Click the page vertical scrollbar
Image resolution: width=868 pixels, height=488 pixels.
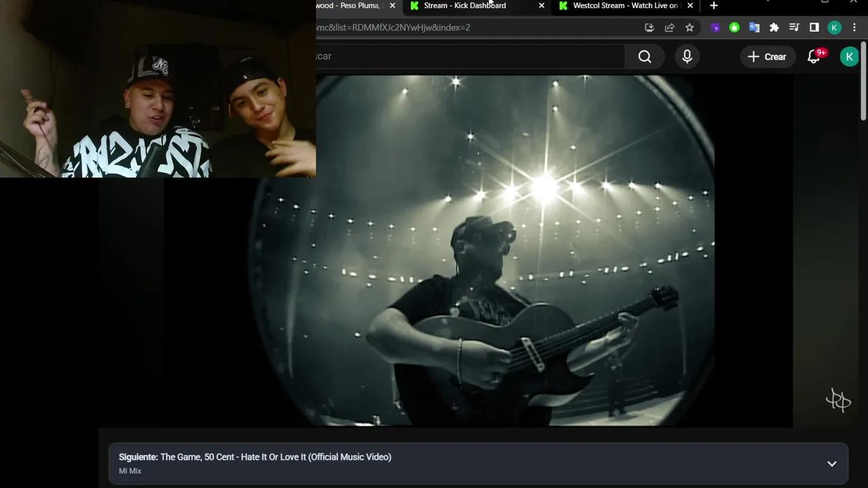863,81
